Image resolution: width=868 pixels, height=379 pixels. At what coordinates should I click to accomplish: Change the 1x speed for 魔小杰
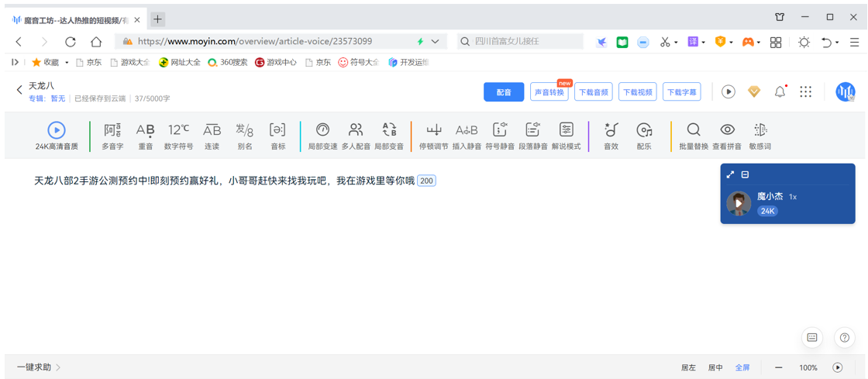(793, 197)
